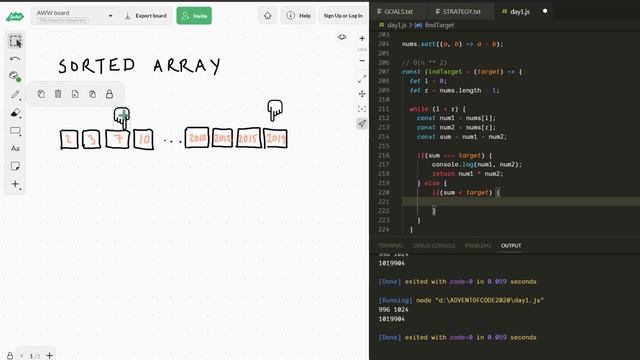This screenshot has height=360, width=640.
Task: Click the unsaved dot on day1.js tab
Action: coord(545,11)
